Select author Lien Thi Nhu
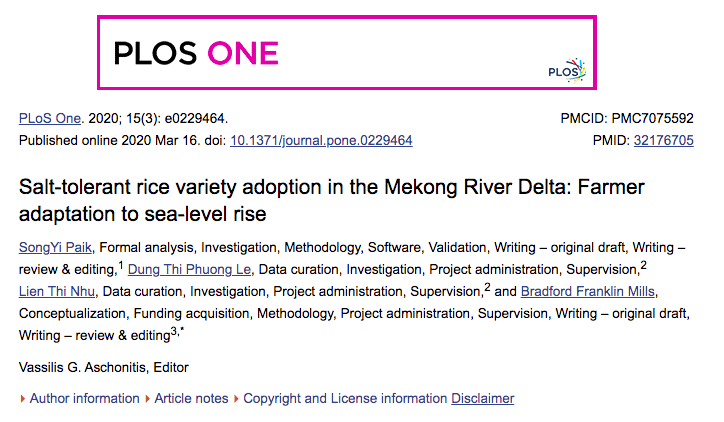This screenshot has height=422, width=724. pos(57,291)
